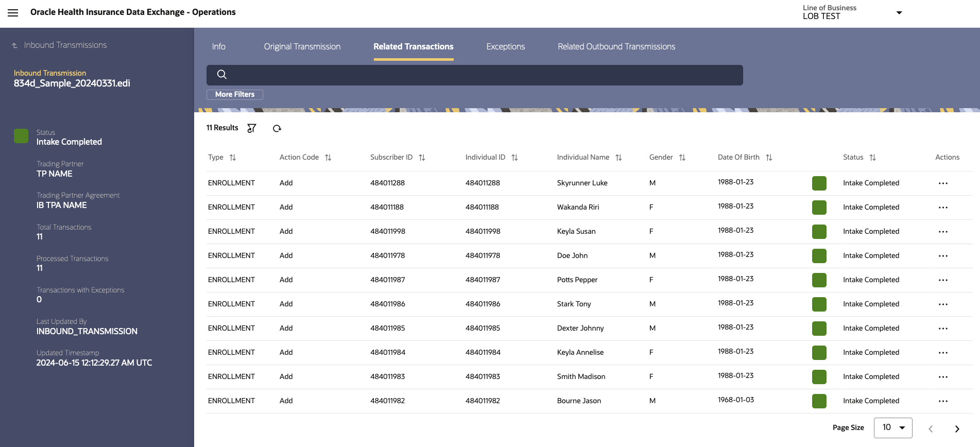Click date of birth 1968-01-03
The height and width of the screenshot is (447, 980).
click(736, 400)
